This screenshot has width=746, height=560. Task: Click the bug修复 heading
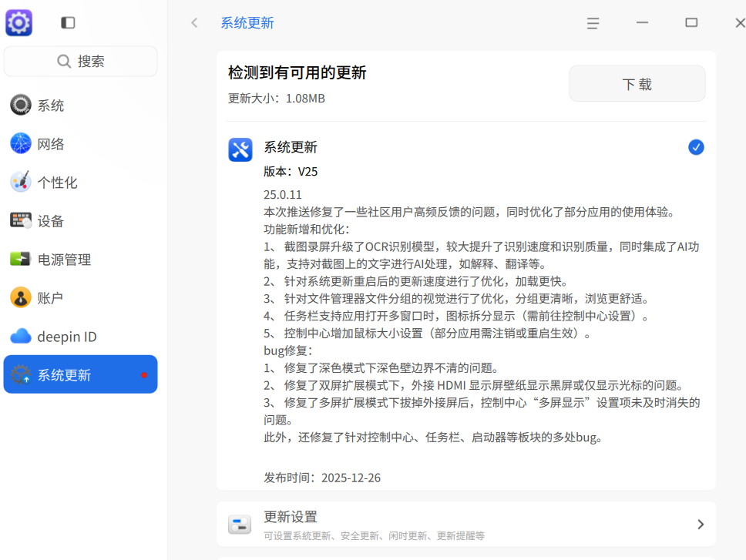[x=288, y=350]
